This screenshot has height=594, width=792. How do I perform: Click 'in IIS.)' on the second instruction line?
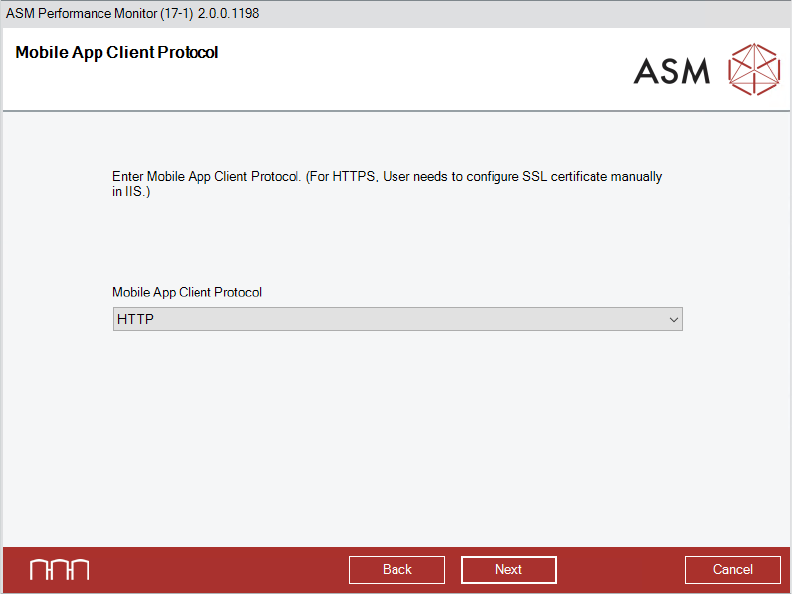coord(131,191)
